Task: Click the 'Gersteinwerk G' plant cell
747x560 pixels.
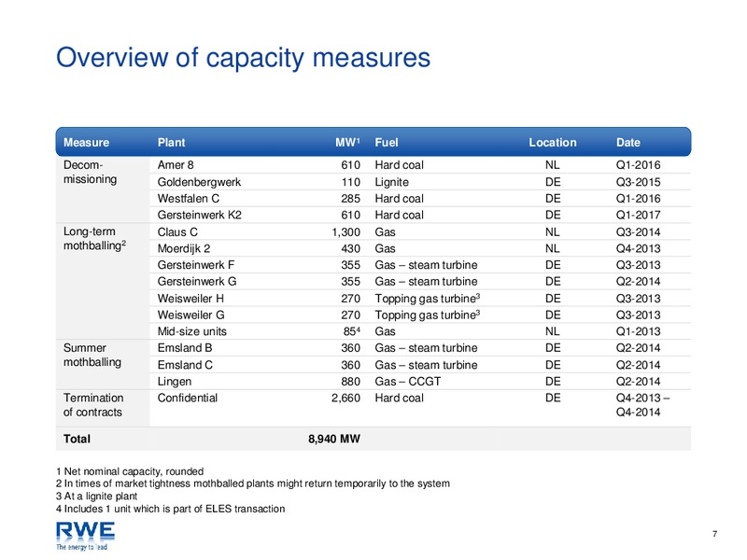Action: (x=197, y=282)
